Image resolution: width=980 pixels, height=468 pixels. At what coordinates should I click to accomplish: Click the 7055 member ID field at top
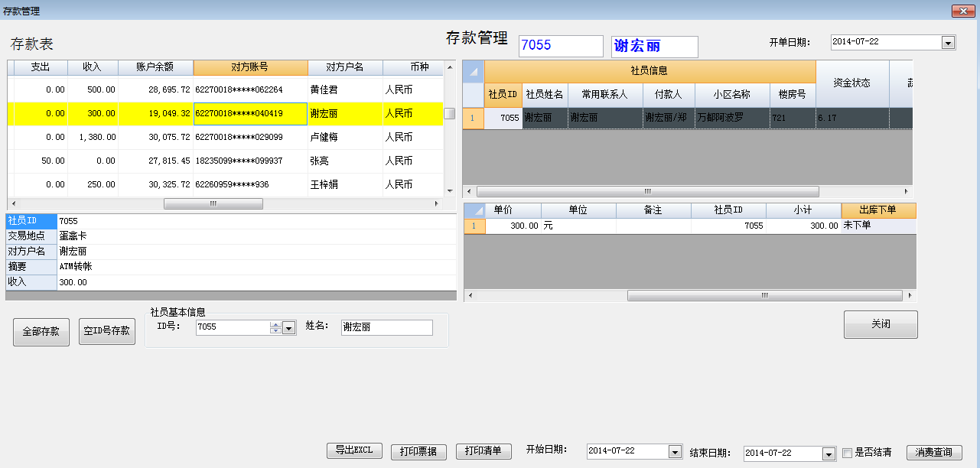tap(561, 46)
